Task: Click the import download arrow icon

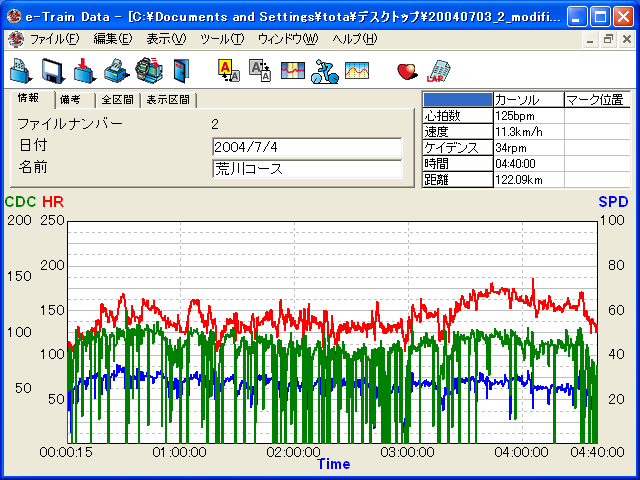Action: pyautogui.click(x=84, y=70)
